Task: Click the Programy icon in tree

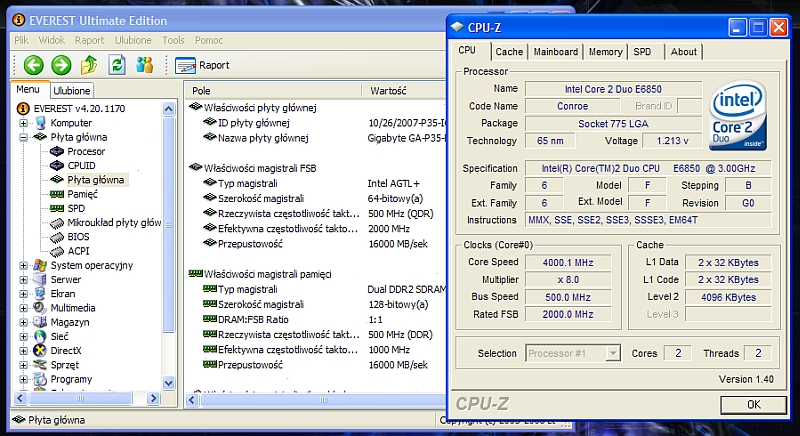Action: (x=40, y=379)
